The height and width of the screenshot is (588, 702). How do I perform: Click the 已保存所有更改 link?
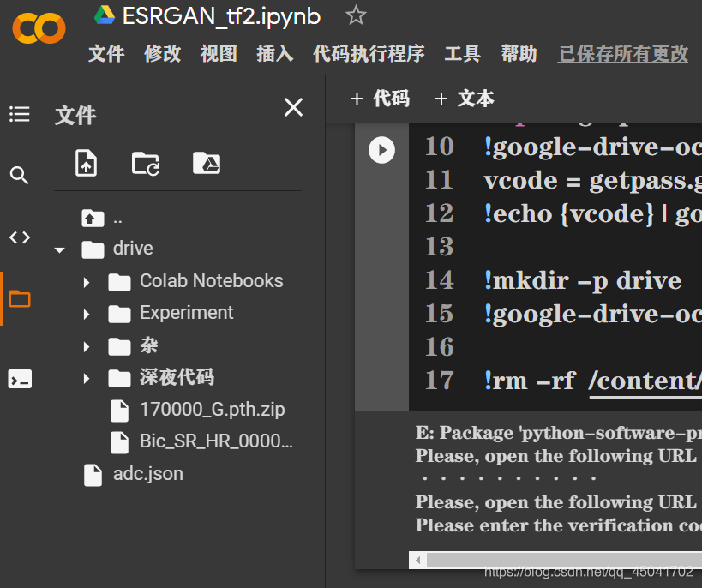pos(623,54)
